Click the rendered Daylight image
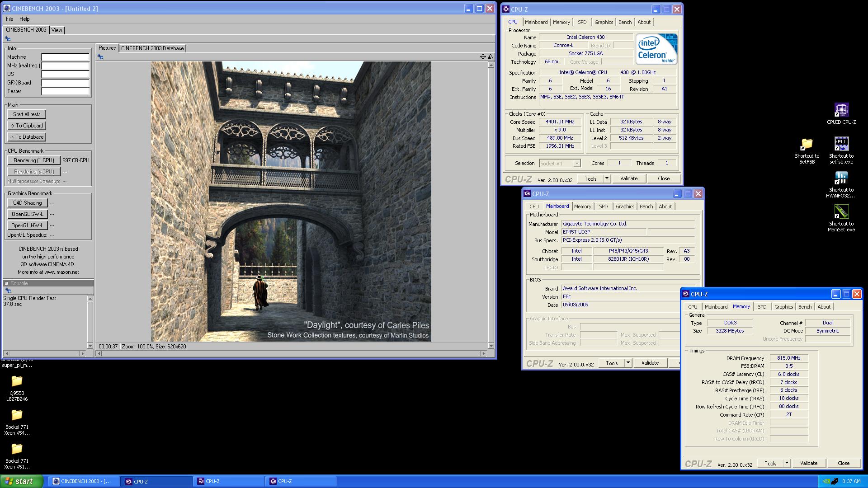 [291, 202]
